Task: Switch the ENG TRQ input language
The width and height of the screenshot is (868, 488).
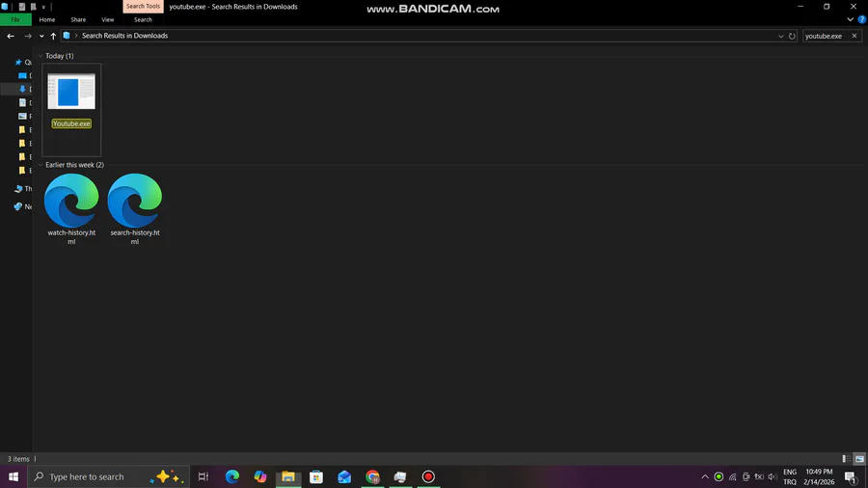Action: [790, 476]
